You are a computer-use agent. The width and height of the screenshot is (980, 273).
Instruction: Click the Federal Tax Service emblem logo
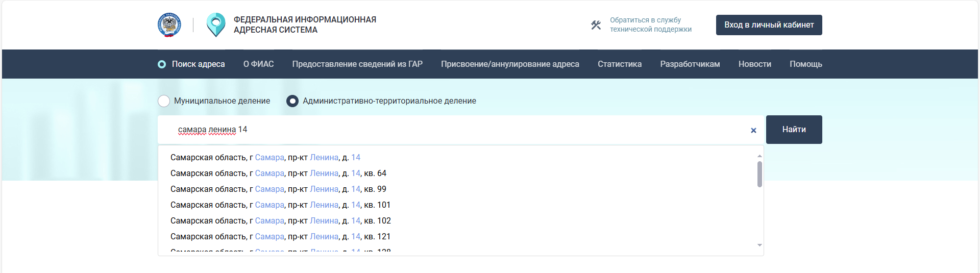coord(169,25)
